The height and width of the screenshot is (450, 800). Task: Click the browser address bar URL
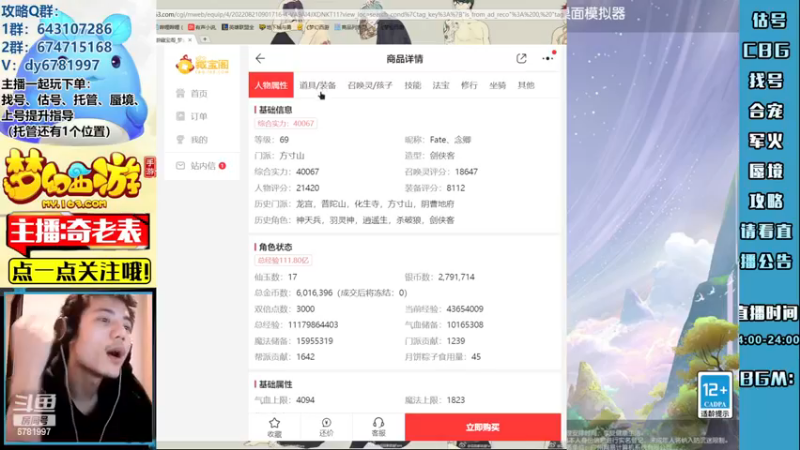click(x=361, y=15)
